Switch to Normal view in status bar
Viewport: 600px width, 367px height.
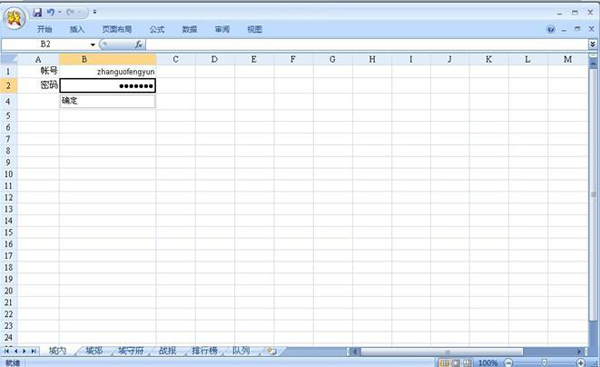(444, 362)
